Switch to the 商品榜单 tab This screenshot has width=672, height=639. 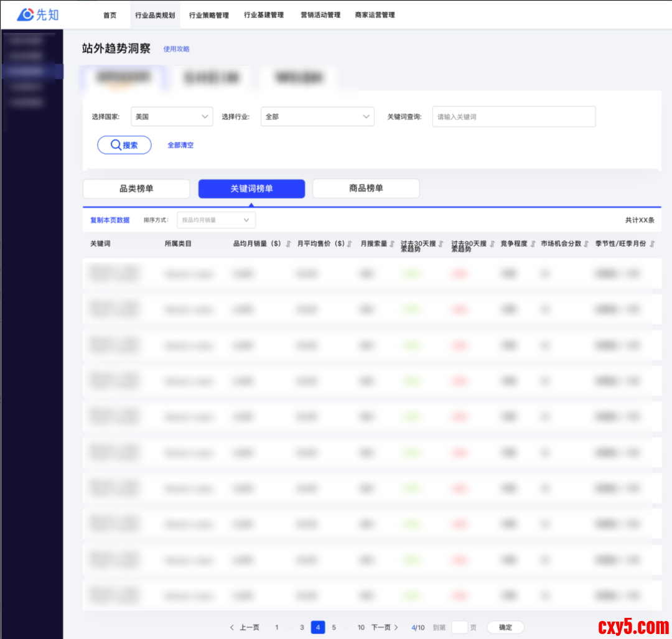[366, 189]
